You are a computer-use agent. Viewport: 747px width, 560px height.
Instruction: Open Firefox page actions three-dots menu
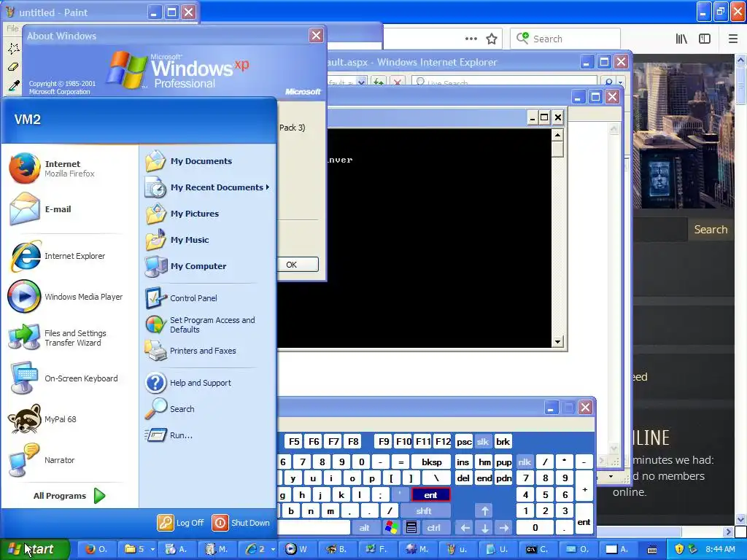tap(471, 39)
